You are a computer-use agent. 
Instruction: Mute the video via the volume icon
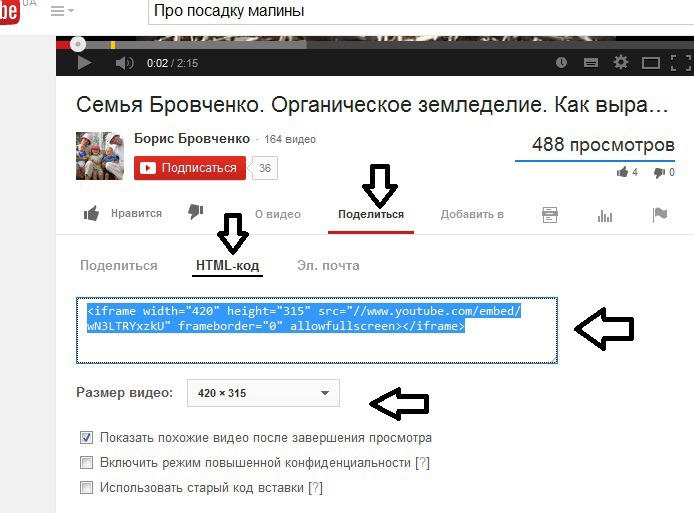point(124,63)
